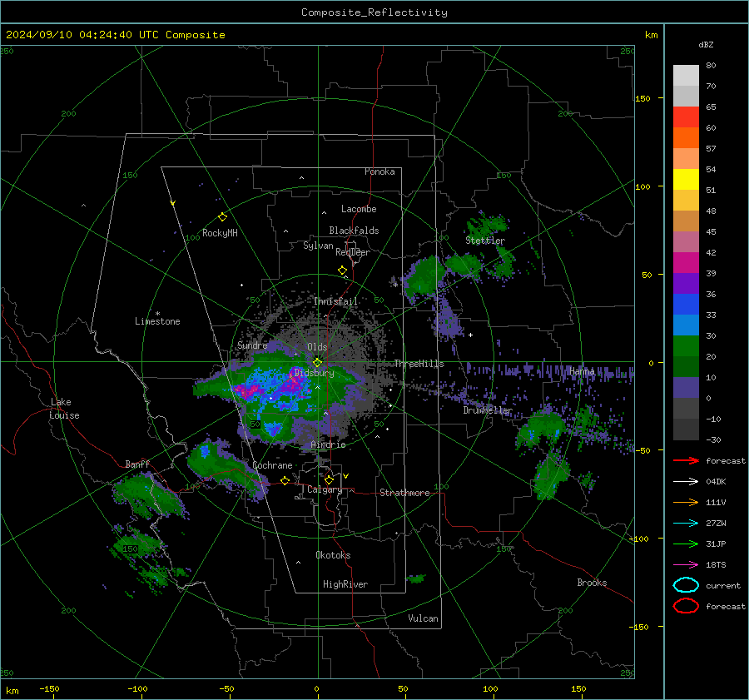Pick the yellow swatch between 54 and 51
Image resolution: width=749 pixels, height=700 pixels.
(686, 180)
